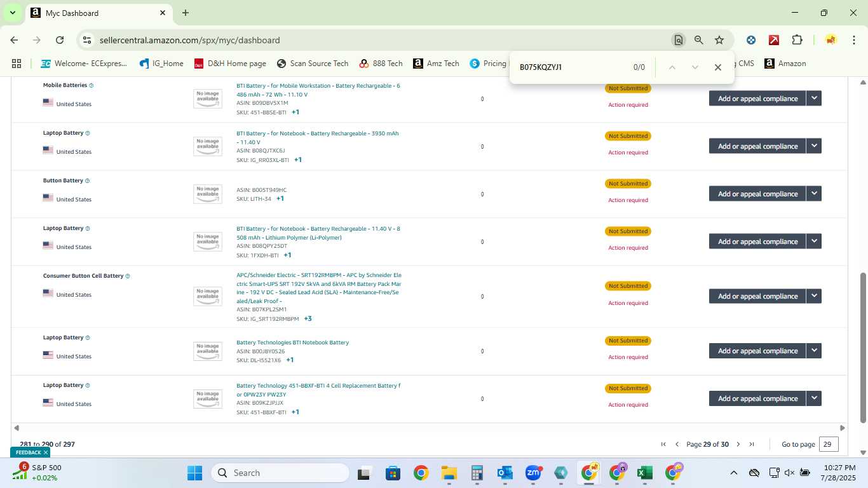Click the Go to page number field
This screenshot has height=488, width=868.
point(829,444)
